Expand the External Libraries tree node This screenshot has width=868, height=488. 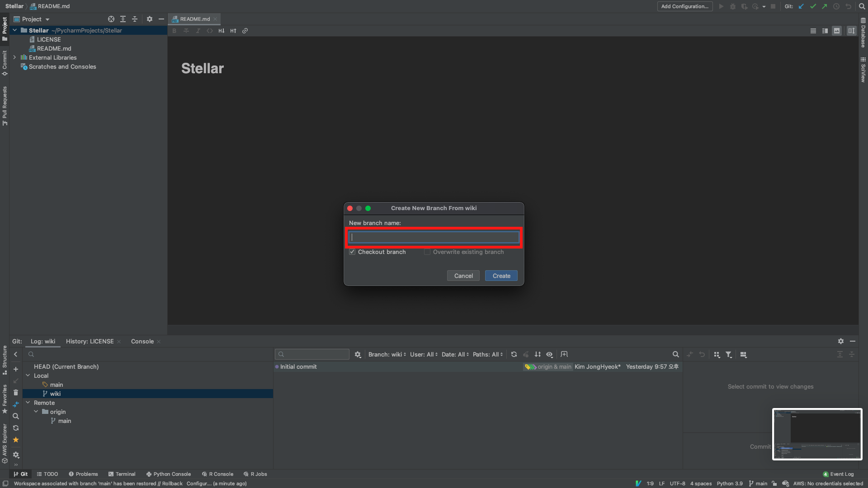[14, 57]
